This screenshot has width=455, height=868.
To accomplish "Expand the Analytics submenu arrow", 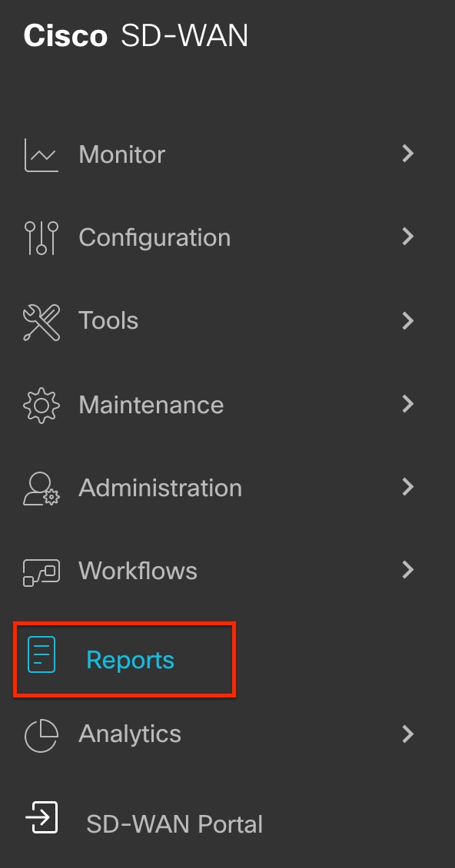I will [408, 734].
